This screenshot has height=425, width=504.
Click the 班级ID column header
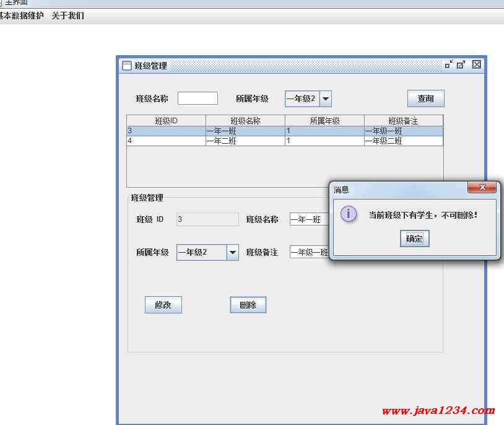pyautogui.click(x=166, y=121)
